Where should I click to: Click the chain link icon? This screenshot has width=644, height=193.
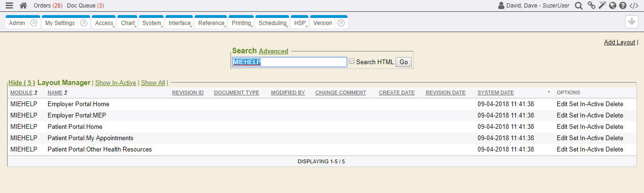pyautogui.click(x=591, y=6)
